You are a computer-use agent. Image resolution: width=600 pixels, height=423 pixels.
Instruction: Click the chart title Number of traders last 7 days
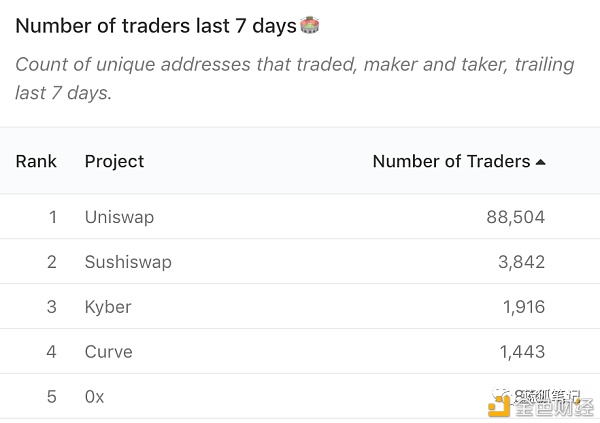click(x=156, y=26)
